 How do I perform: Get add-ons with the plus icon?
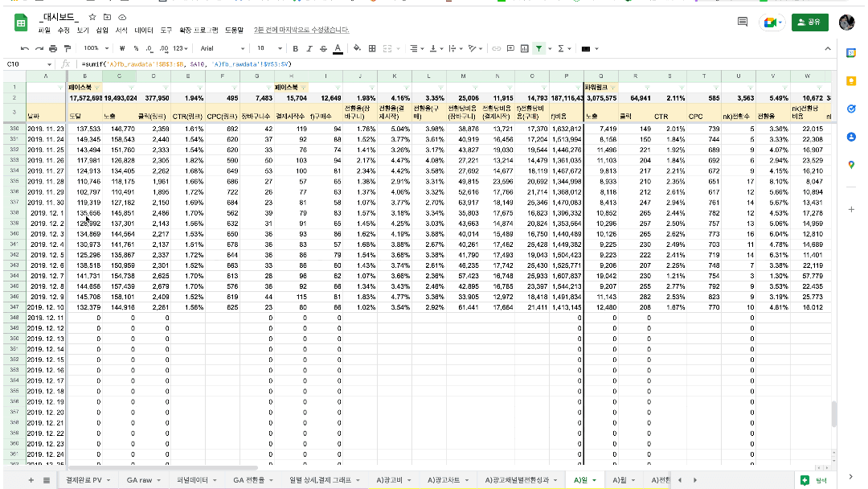coord(851,209)
